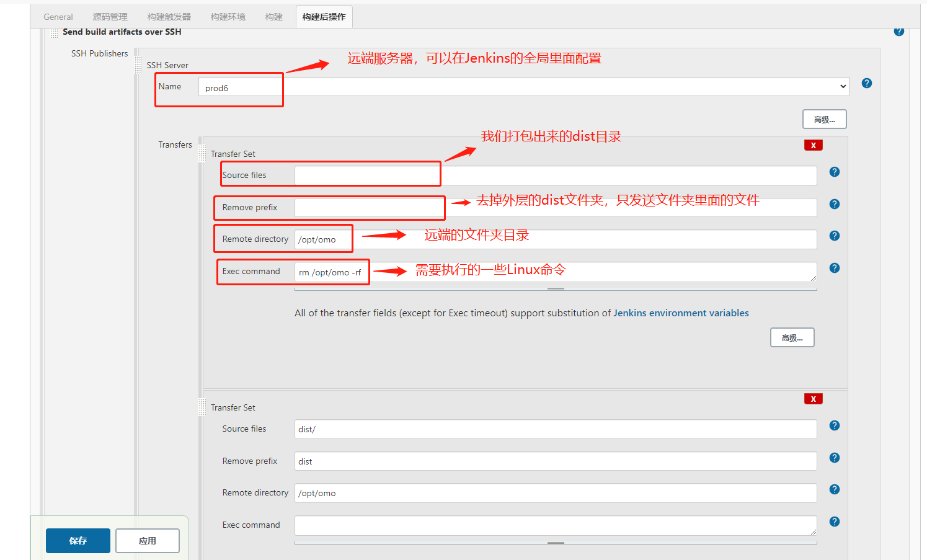Switch to the General tab
Image resolution: width=927 pixels, height=560 pixels.
[58, 17]
